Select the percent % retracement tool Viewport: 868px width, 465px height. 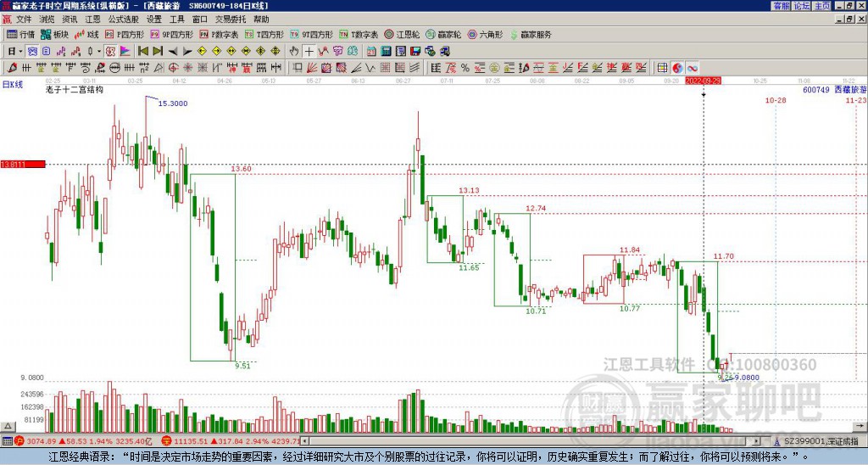pyautogui.click(x=465, y=68)
